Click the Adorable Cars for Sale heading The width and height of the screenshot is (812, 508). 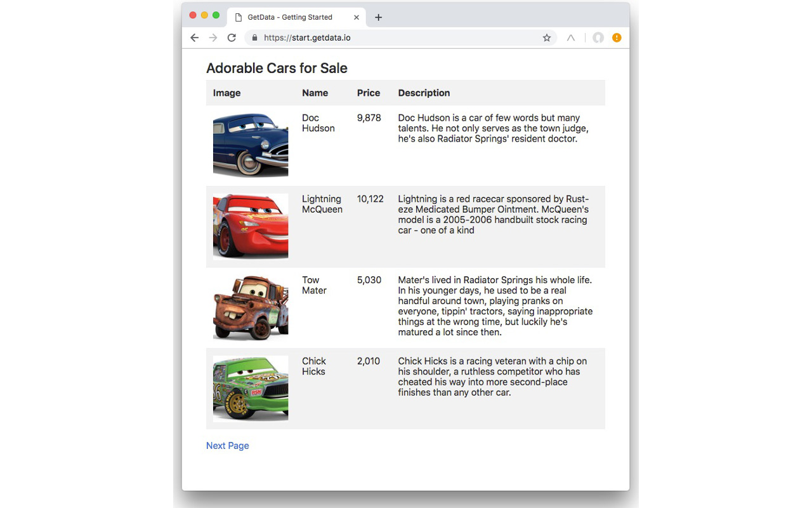click(x=277, y=68)
